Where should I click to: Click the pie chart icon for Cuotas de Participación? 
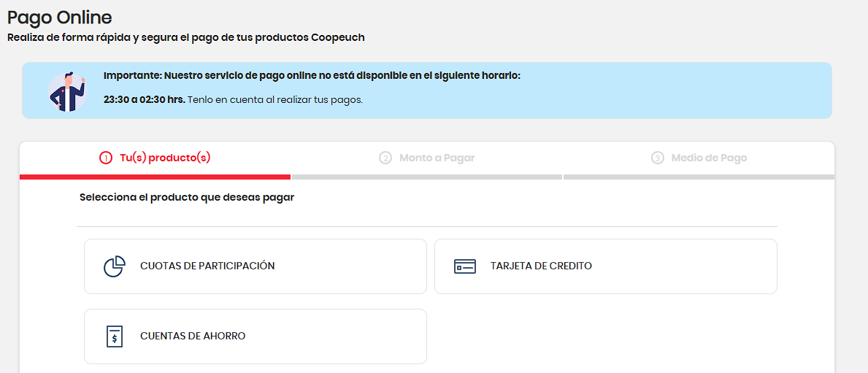(x=114, y=266)
